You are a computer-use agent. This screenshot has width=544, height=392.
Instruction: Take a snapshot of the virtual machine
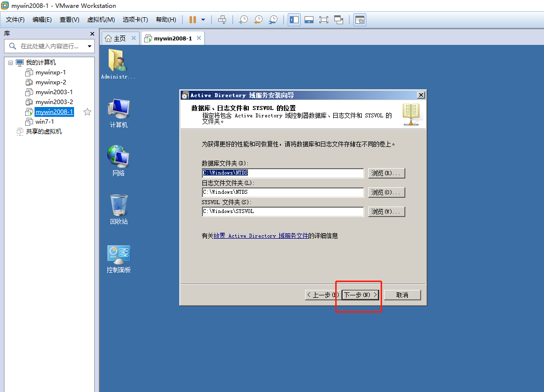pyautogui.click(x=243, y=20)
